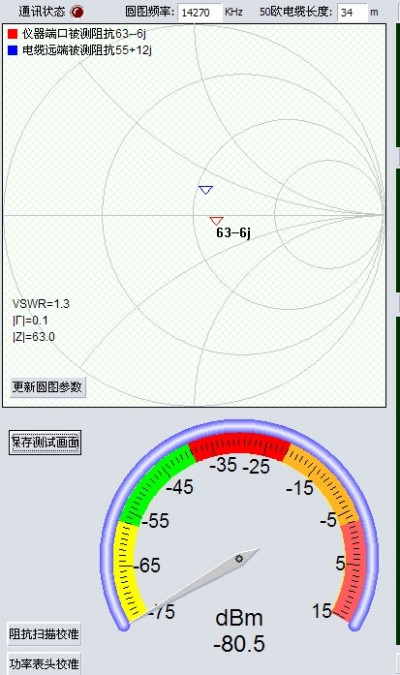Click the red legend square for instrument port
This screenshot has height=675, width=400.
coord(12,34)
